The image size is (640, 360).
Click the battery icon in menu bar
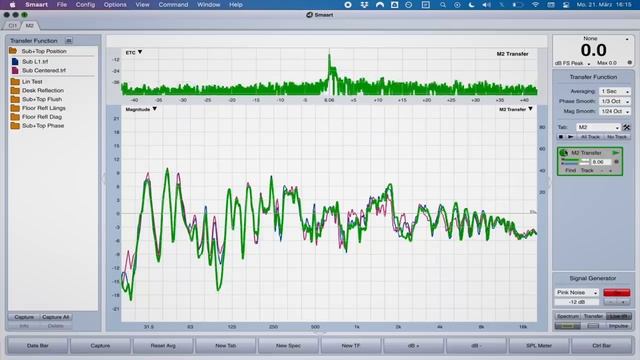[518, 5]
